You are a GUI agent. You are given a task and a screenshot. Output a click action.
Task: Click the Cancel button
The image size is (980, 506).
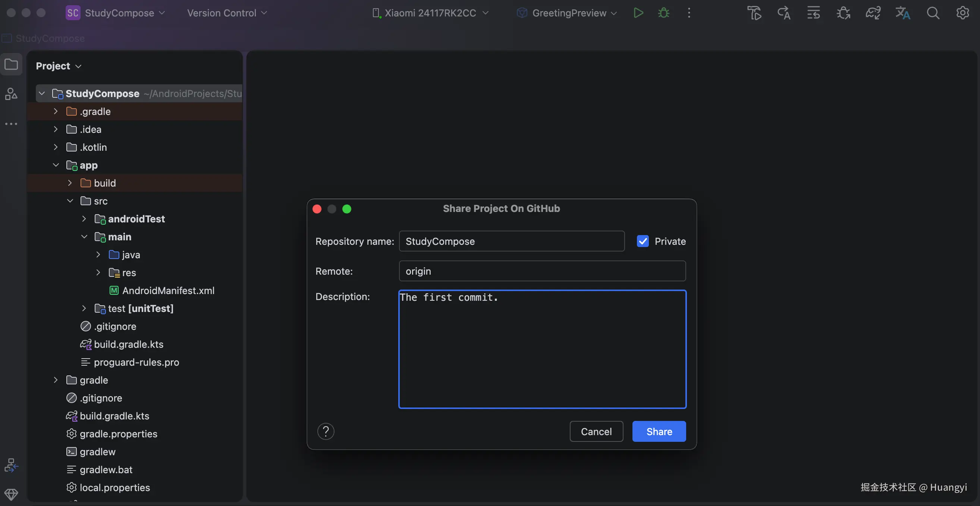pyautogui.click(x=596, y=431)
